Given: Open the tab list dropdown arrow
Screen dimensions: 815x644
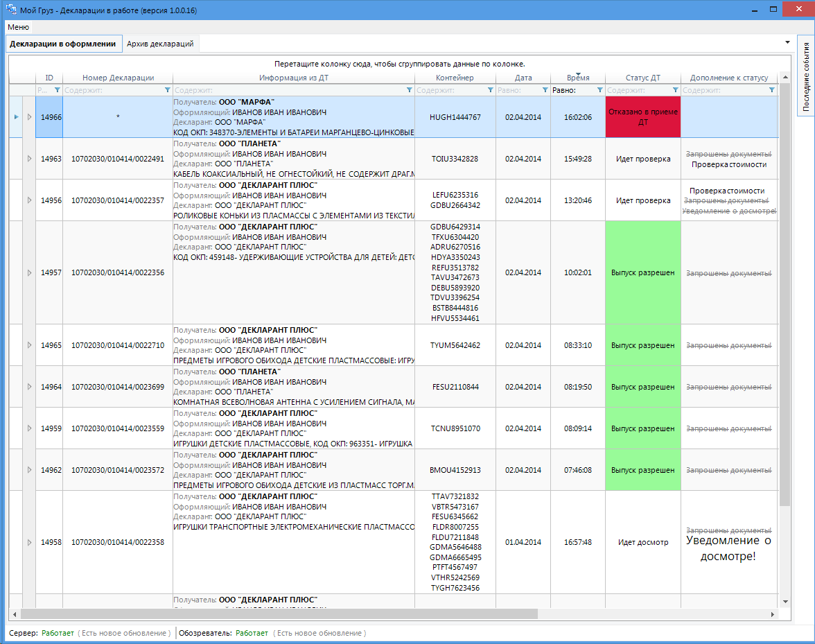Looking at the screenshot, I should coord(787,42).
